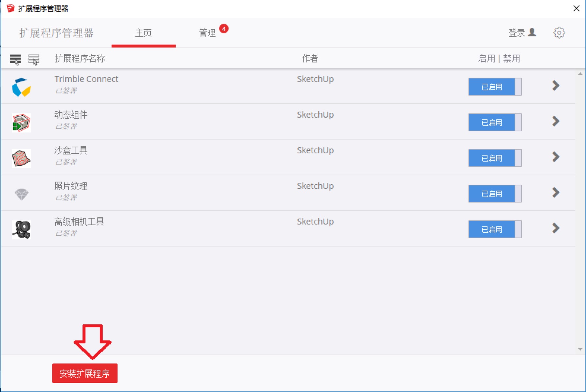586x392 pixels.
Task: Toggle 沙盒工具 已启用 switch
Action: pos(495,158)
